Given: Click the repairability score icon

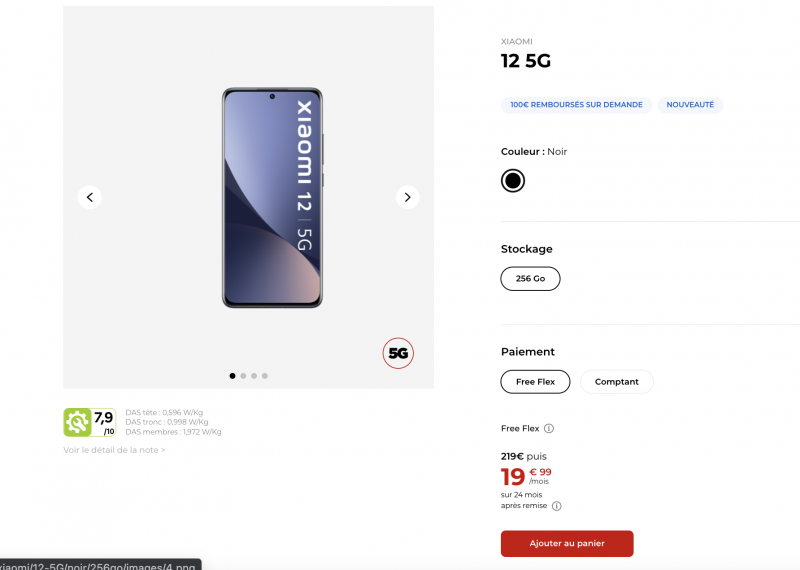Looking at the screenshot, I should point(77,422).
